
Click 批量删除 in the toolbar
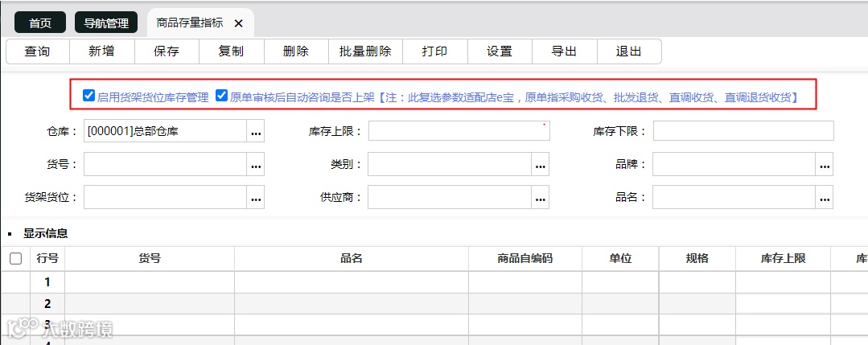click(x=365, y=51)
